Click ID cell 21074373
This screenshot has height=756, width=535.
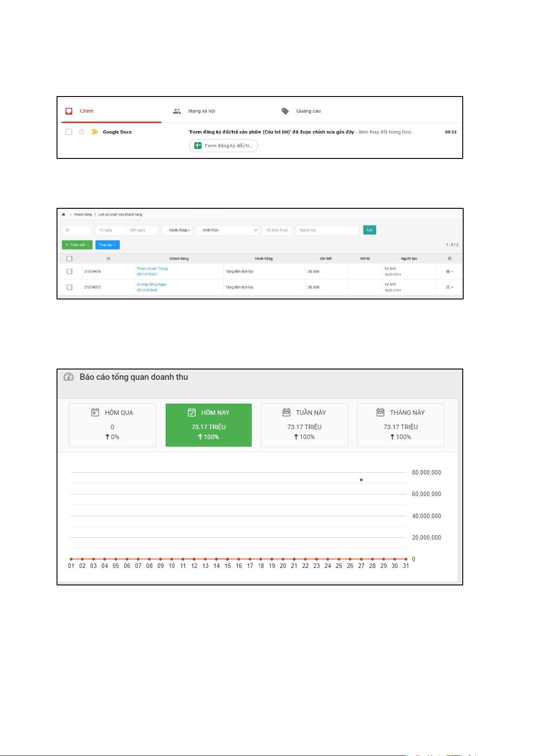pos(92,287)
